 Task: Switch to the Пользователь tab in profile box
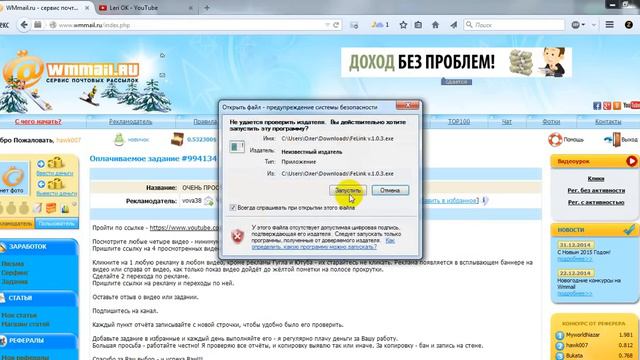pos(56,224)
